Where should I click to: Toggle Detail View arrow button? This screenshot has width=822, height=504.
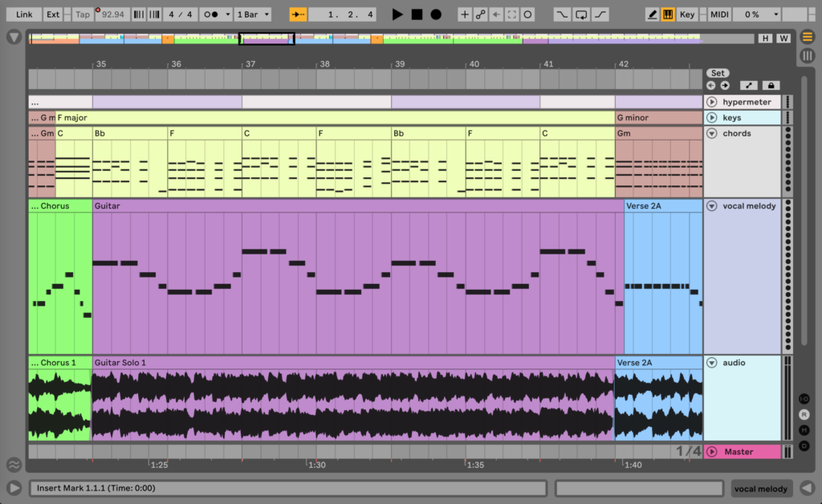click(x=808, y=488)
